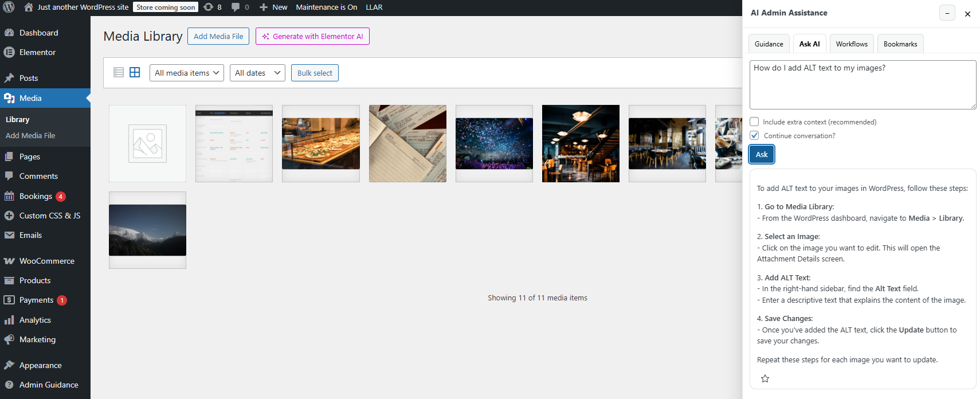Open the mountain landscape image thumbnail
Viewport: 980px width, 399px height.
[x=147, y=230]
